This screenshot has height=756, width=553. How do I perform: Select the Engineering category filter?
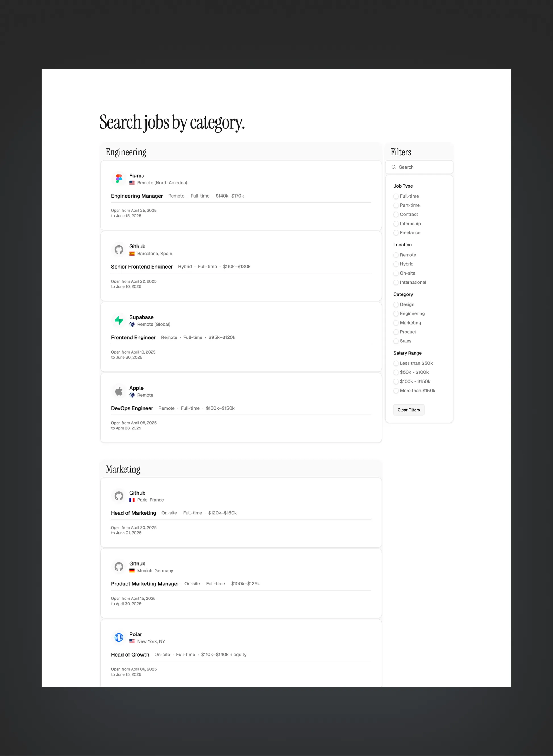(396, 314)
